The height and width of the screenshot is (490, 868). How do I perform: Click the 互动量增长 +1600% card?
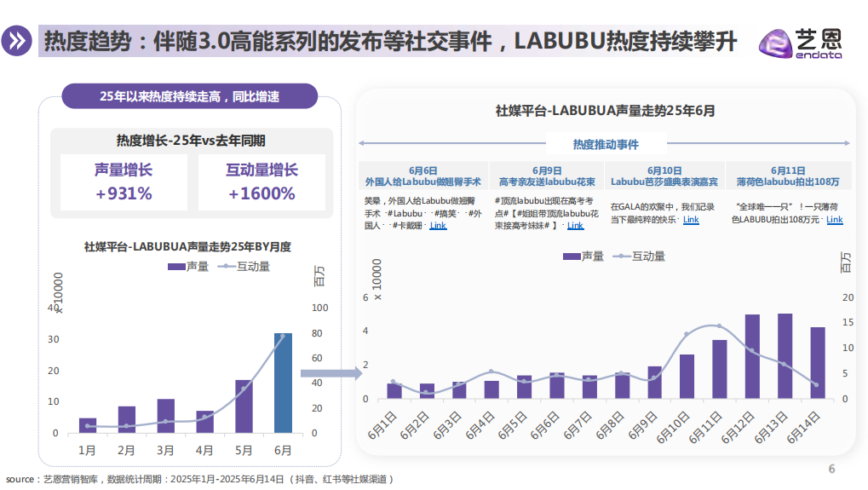pos(262,182)
